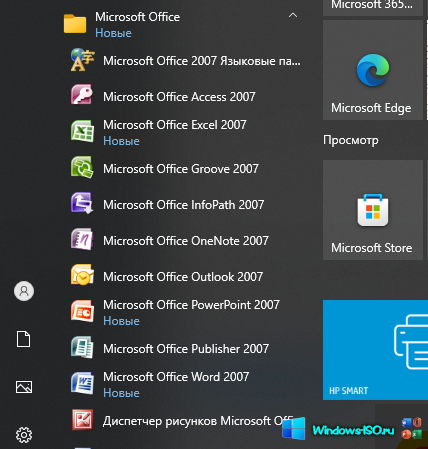Viewport: 428px width, 449px height.
Task: Launch Excel 2007 via its green icon
Action: click(82, 131)
